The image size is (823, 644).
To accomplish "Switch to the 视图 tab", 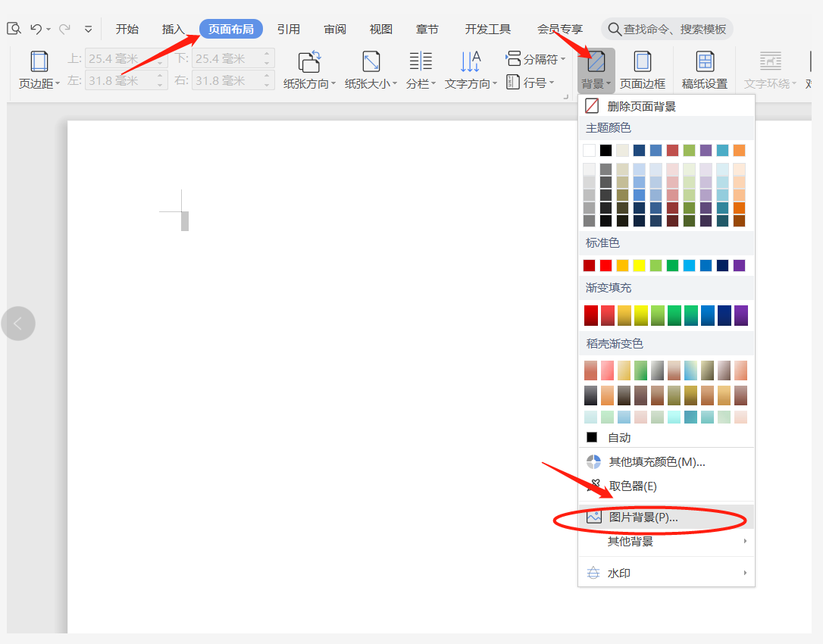I will click(381, 29).
